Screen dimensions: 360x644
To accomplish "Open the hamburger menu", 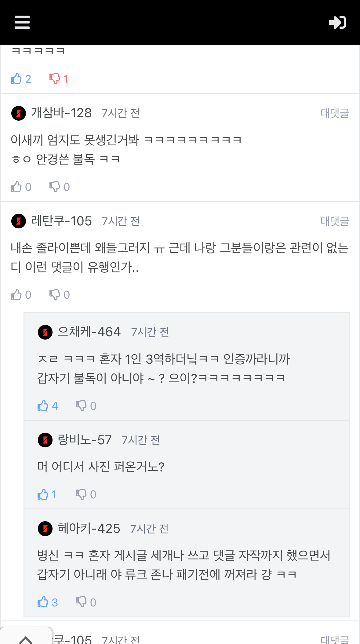I will tap(22, 22).
